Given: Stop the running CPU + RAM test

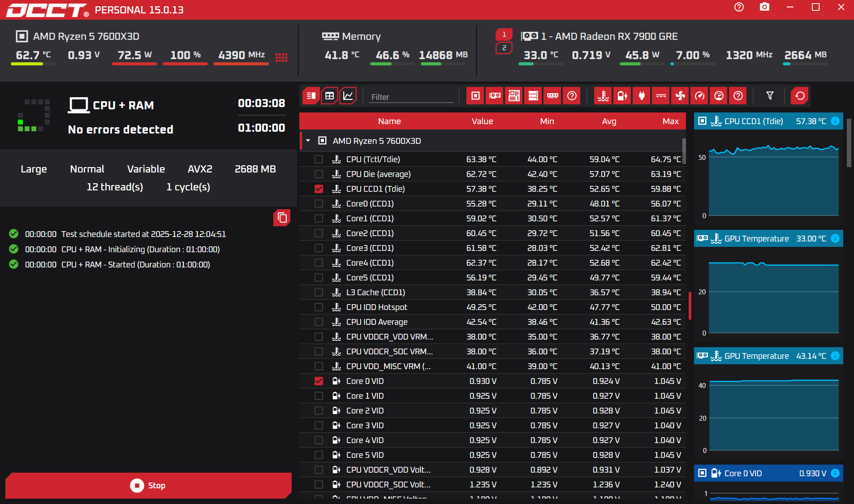Looking at the screenshot, I should coord(148,486).
